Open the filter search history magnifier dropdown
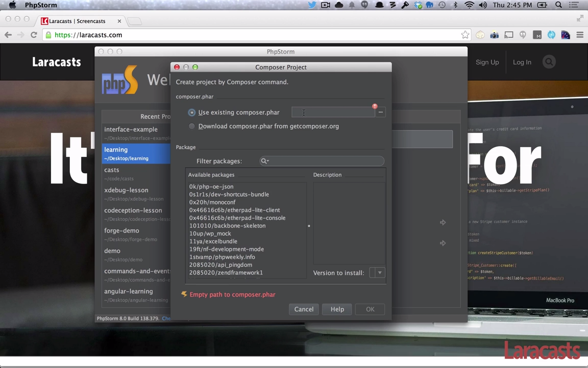This screenshot has height=368, width=588. pyautogui.click(x=265, y=160)
